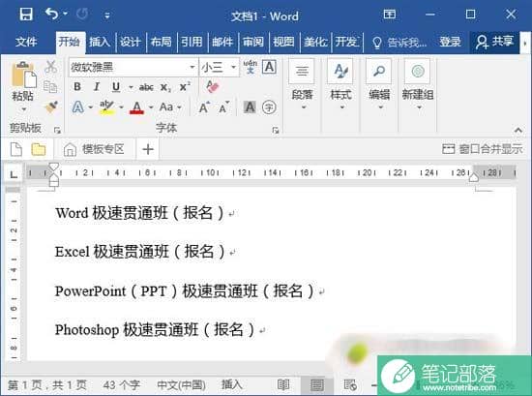Image resolution: width=532 pixels, height=396 pixels.
Task: Open the 字体 dialog launcher
Action: coord(276,130)
